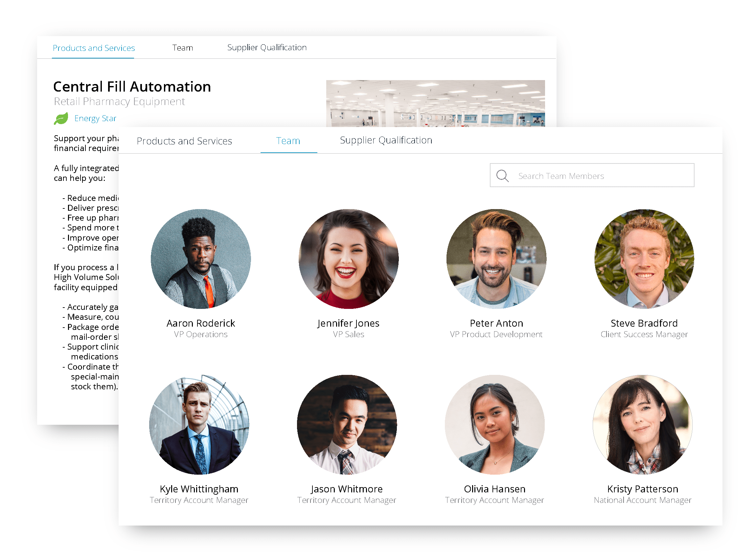Click the Central Fill facility image

[x=435, y=103]
